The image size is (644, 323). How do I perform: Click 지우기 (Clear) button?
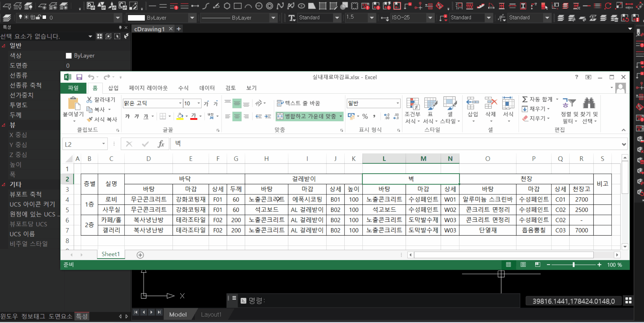tap(534, 118)
